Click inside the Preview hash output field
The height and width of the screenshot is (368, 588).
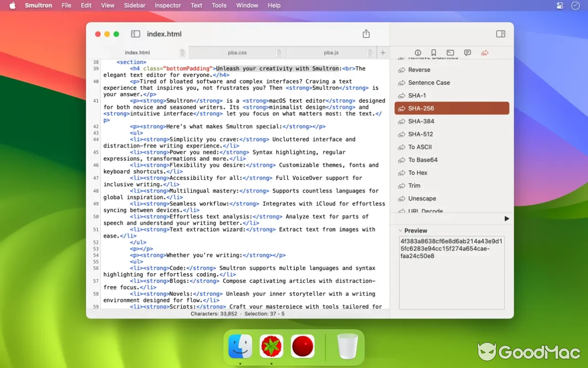coord(452,271)
